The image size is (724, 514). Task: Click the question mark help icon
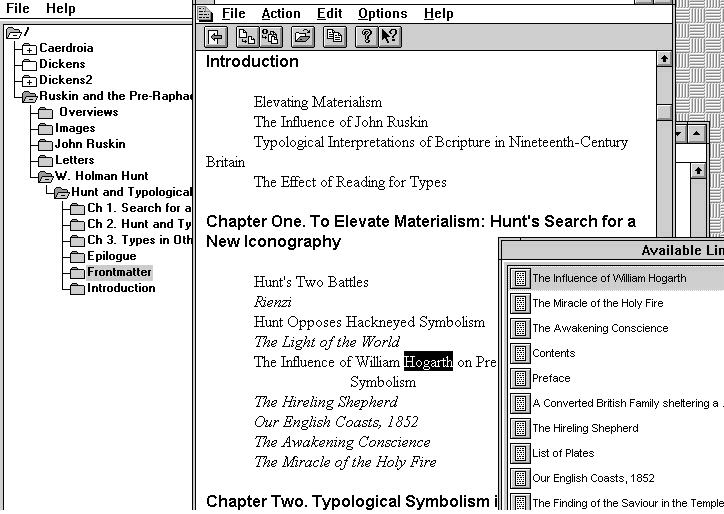tap(367, 36)
